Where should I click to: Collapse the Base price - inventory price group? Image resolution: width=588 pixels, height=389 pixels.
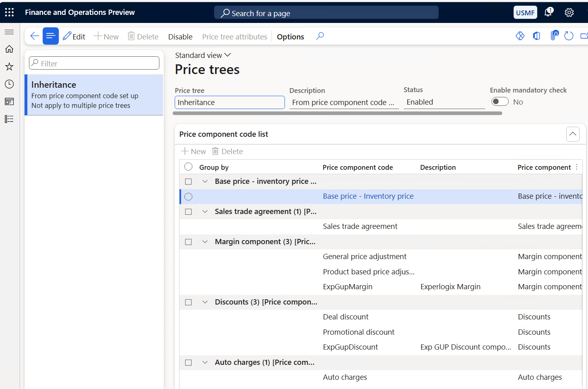(205, 181)
